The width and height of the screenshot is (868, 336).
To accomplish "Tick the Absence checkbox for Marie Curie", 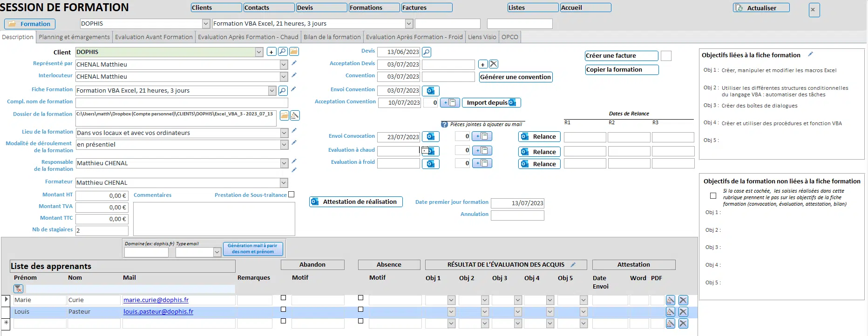I will [360, 298].
